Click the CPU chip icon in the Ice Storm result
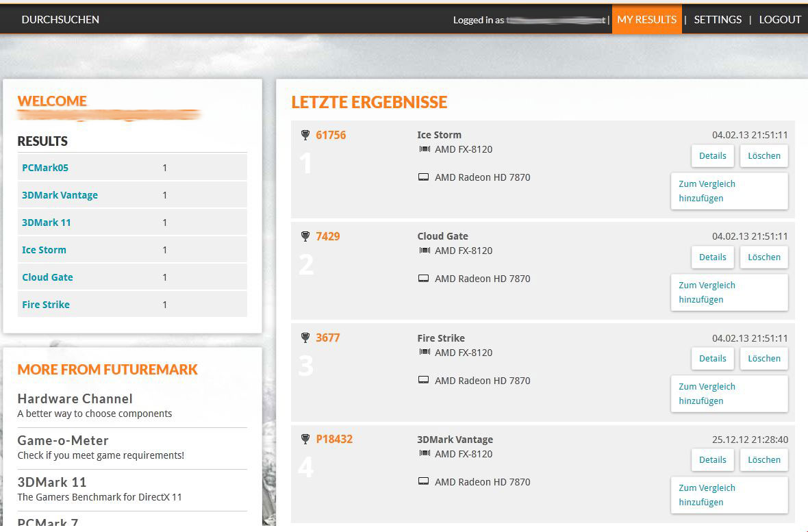 [425, 149]
